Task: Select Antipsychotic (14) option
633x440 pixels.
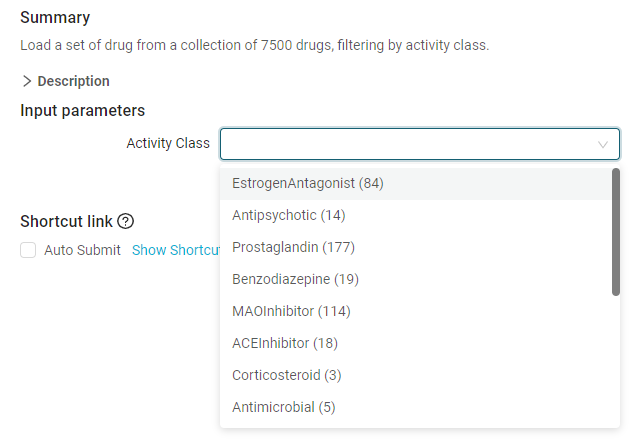Action: coord(416,215)
